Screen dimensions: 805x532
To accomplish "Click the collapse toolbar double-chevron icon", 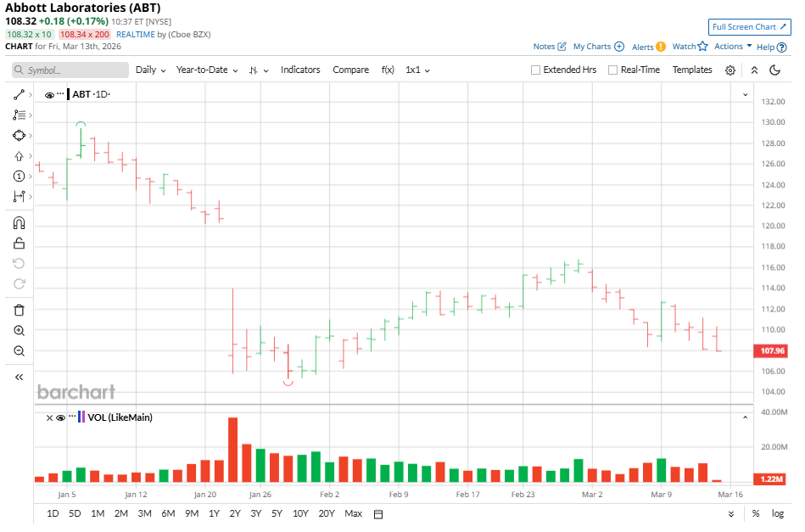I will point(754,70).
